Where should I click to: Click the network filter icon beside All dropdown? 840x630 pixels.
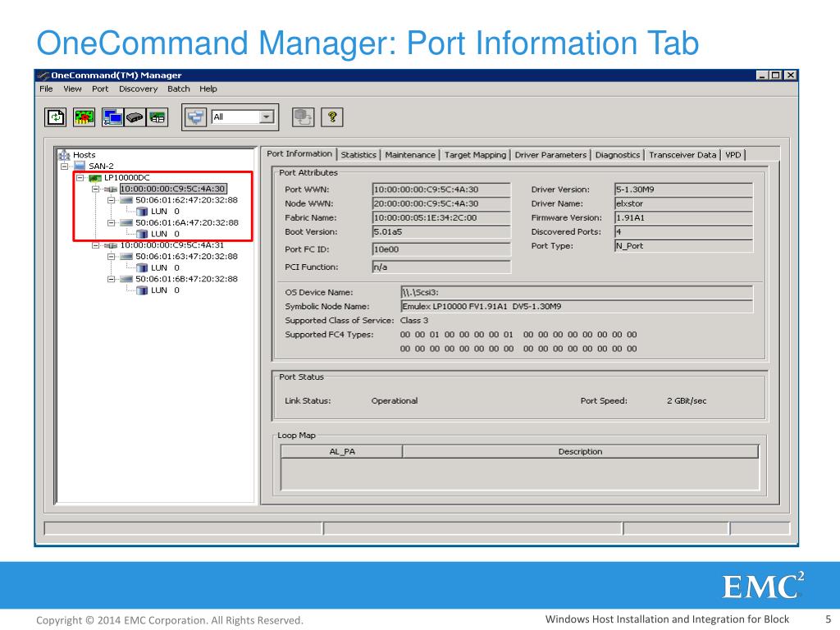(196, 117)
